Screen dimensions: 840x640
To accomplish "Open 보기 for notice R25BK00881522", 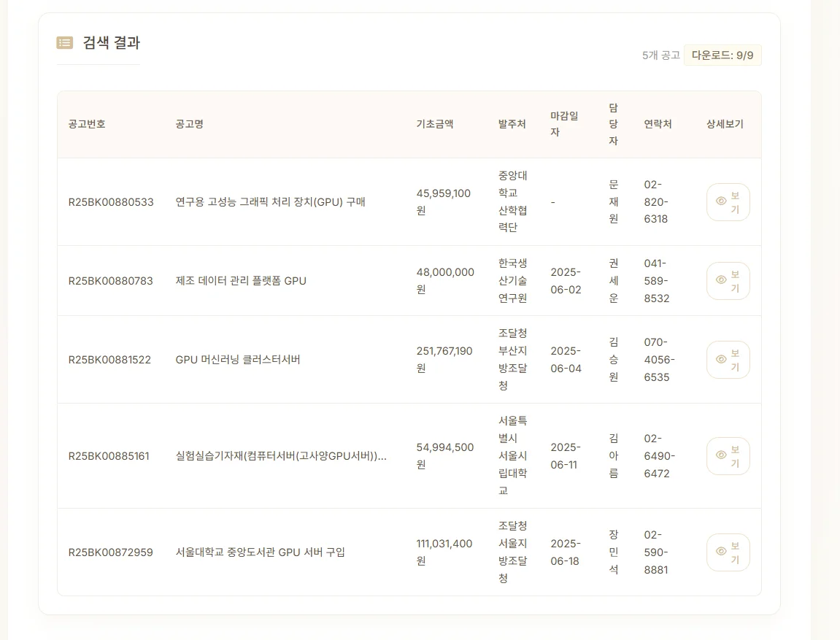I will (728, 359).
